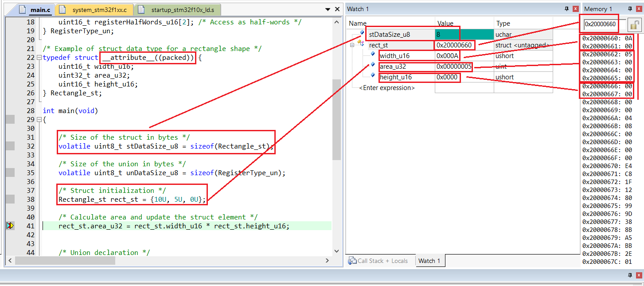Image resolution: width=644 pixels, height=286 pixels.
Task: Click the current execution arrow at line 41
Action: [x=10, y=226]
